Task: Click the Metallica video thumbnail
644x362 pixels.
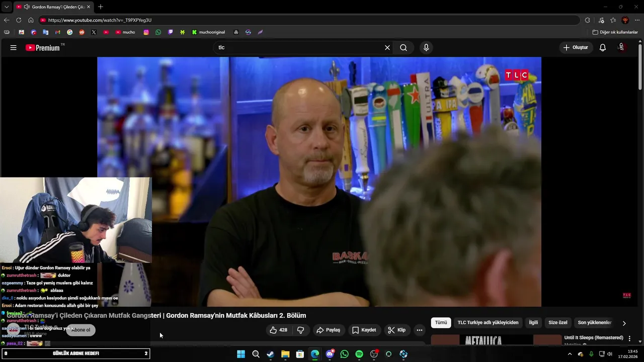Action: pos(496,340)
